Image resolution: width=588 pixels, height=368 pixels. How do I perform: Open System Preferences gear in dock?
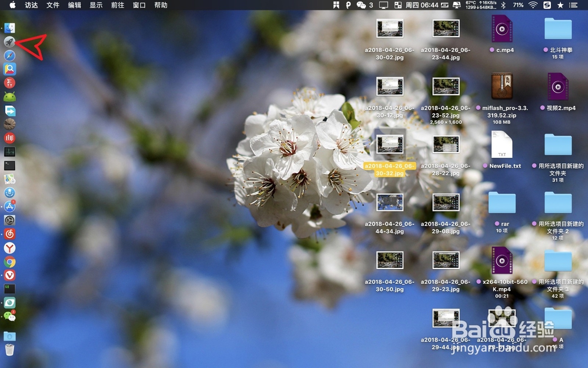(10, 220)
